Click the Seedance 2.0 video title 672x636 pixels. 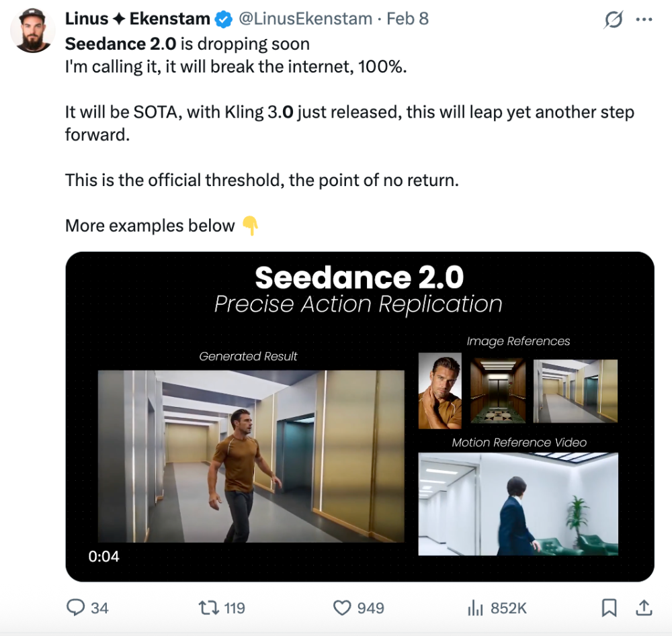pyautogui.click(x=359, y=277)
